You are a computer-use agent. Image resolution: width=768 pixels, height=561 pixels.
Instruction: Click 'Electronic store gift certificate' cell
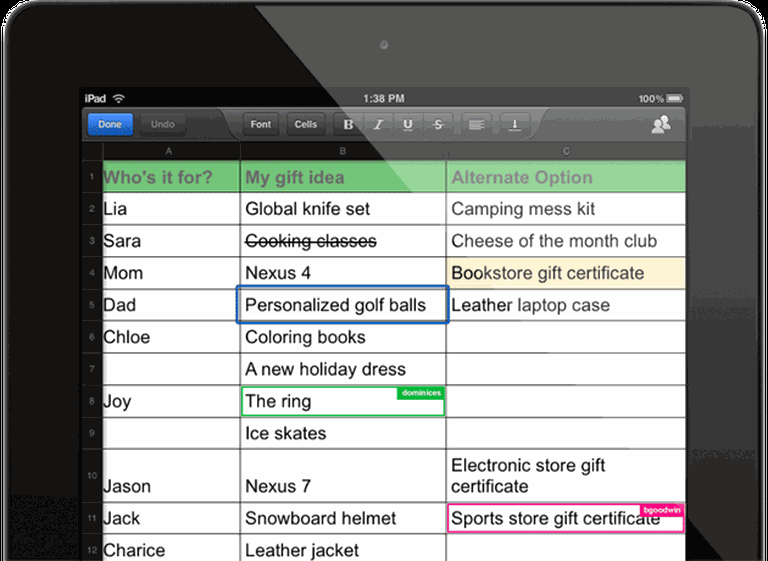(x=566, y=475)
